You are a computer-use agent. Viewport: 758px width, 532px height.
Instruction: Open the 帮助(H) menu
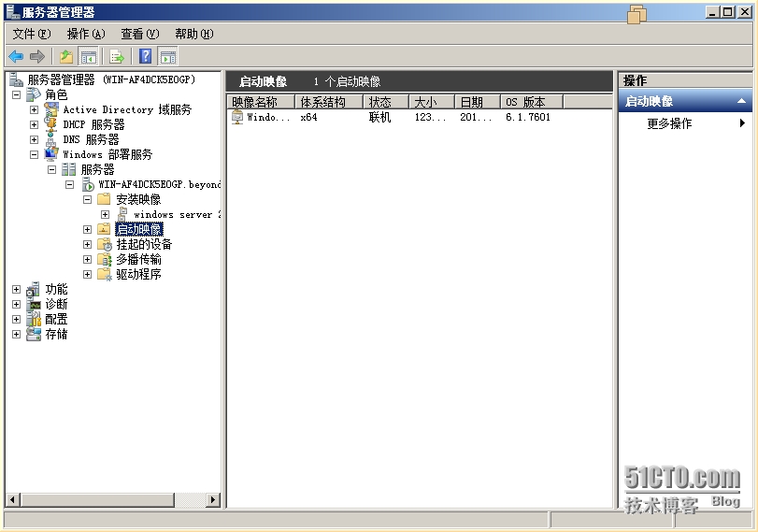[x=193, y=34]
